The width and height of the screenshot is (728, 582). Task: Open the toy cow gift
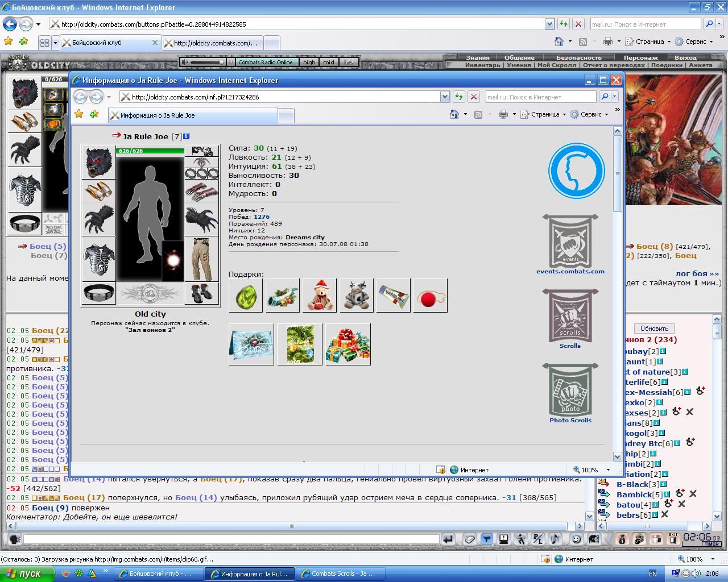click(x=357, y=296)
